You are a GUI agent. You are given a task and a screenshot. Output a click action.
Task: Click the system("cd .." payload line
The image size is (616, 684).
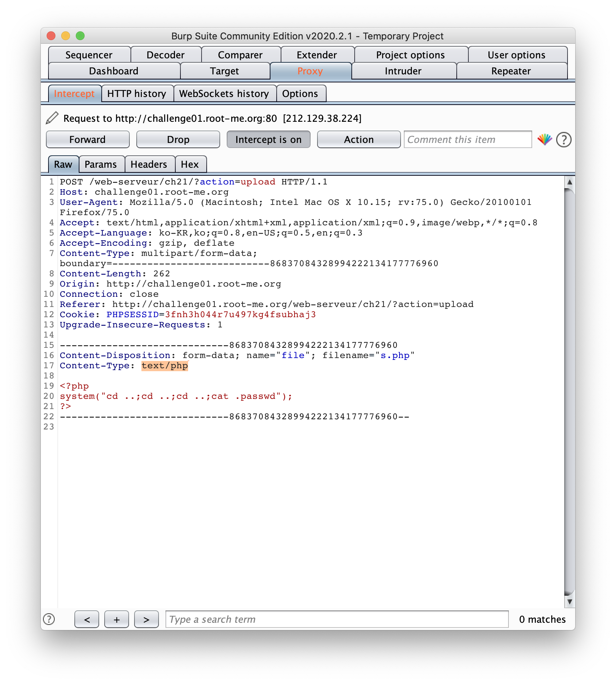point(176,396)
